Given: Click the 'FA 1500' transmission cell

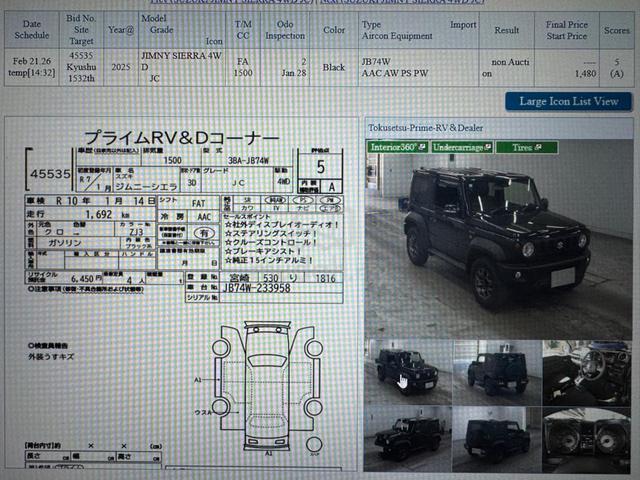Looking at the screenshot, I should 243,67.
